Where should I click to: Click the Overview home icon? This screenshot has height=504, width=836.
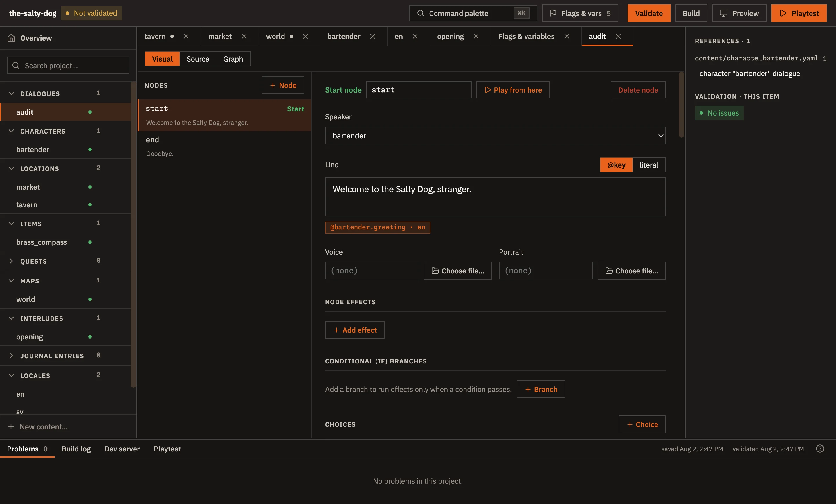point(11,38)
